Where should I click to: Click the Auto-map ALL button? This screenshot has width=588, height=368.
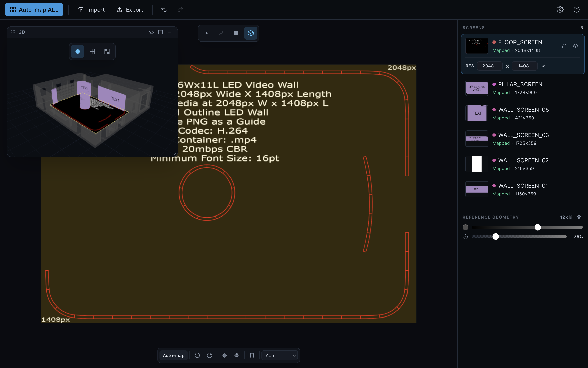pos(34,9)
